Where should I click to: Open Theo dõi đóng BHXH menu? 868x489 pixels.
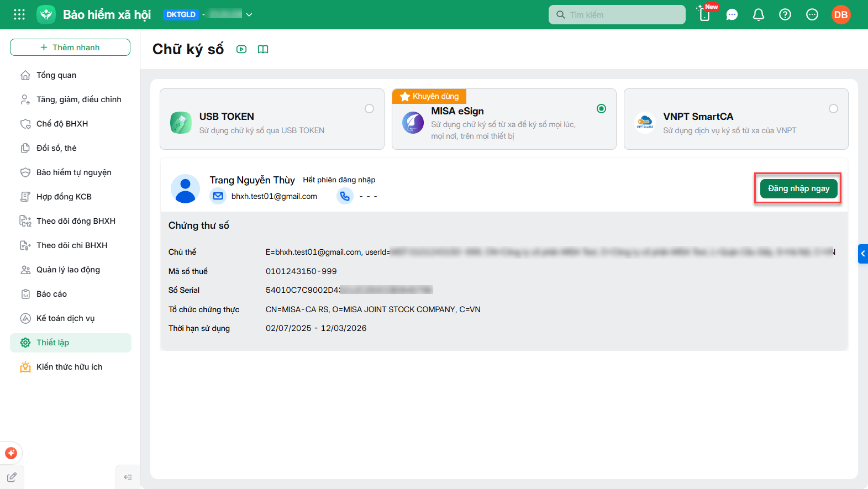click(x=71, y=221)
